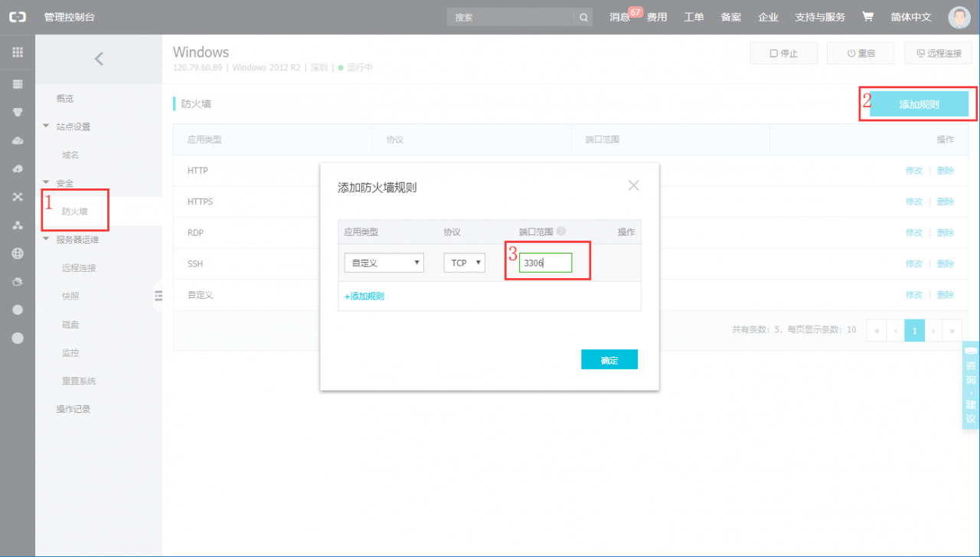The image size is (980, 557).
Task: Click the last page double arrow
Action: pyautogui.click(x=952, y=330)
